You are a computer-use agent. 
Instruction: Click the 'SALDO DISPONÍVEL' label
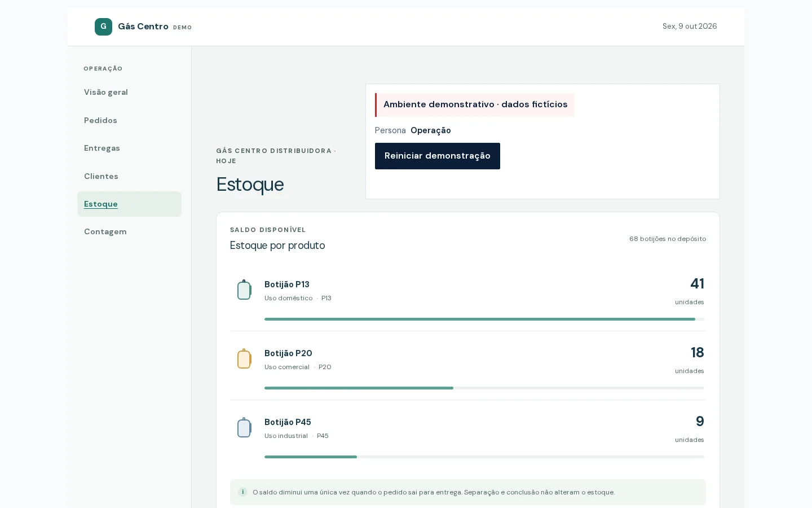point(268,230)
